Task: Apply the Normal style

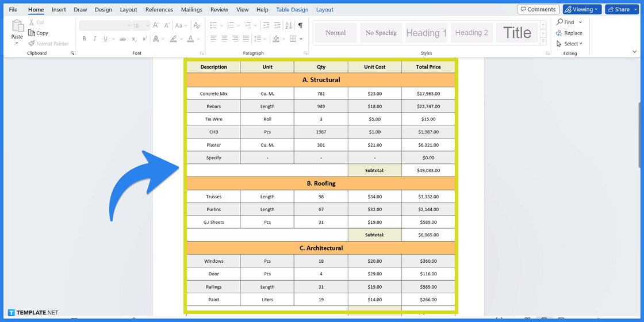Action: tap(336, 33)
